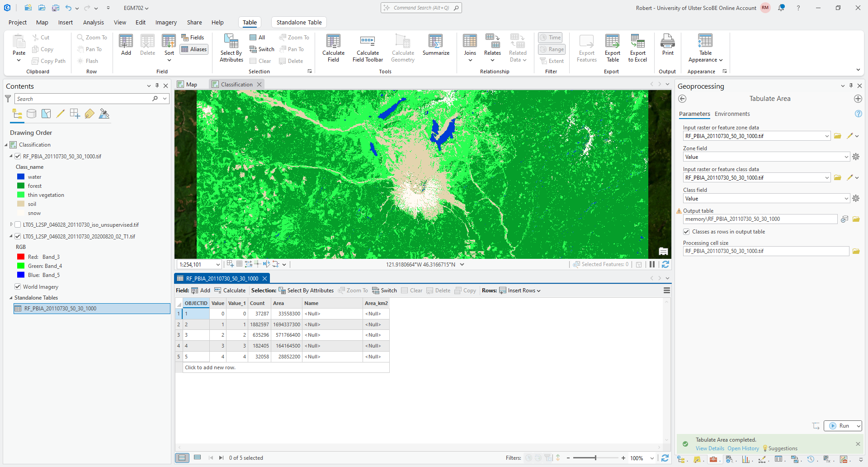868x467 pixels.
Task: Go back in Geoprocessing pane
Action: coord(683,99)
